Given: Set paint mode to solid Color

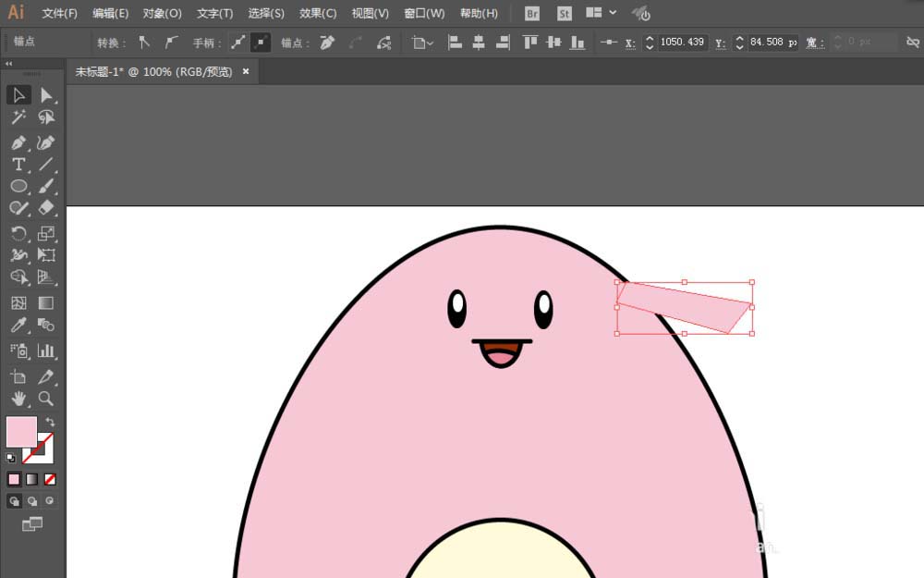Looking at the screenshot, I should 14,479.
